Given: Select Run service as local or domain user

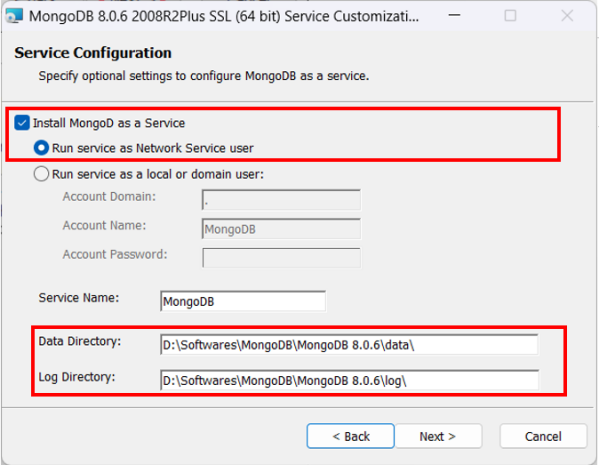Looking at the screenshot, I should tap(41, 174).
